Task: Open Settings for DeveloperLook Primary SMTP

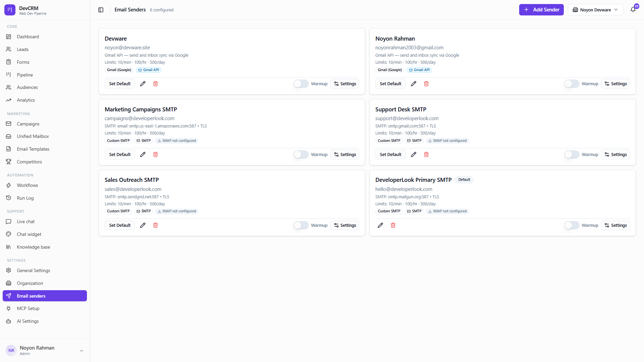Action: tap(615, 225)
